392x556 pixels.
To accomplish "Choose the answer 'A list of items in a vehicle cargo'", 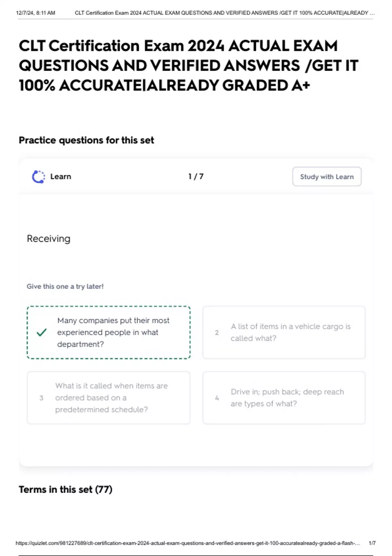I will point(290,332).
